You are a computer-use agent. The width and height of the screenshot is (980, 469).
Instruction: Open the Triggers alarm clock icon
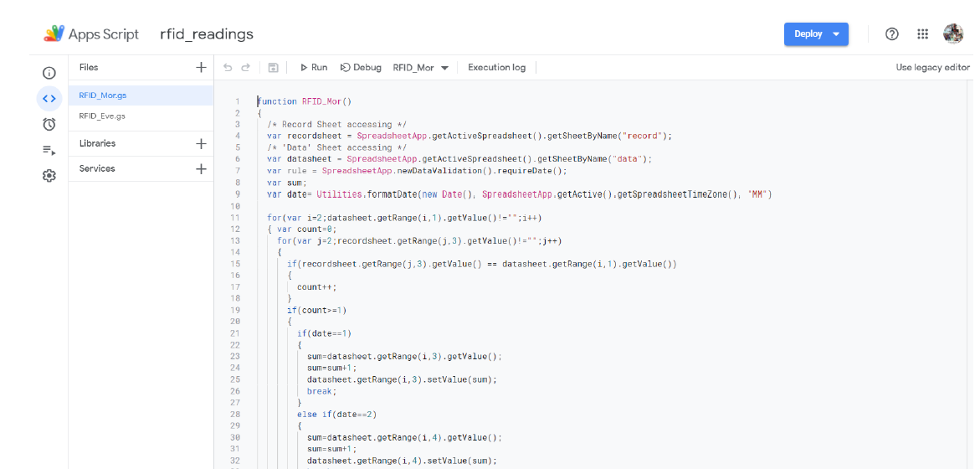click(49, 125)
